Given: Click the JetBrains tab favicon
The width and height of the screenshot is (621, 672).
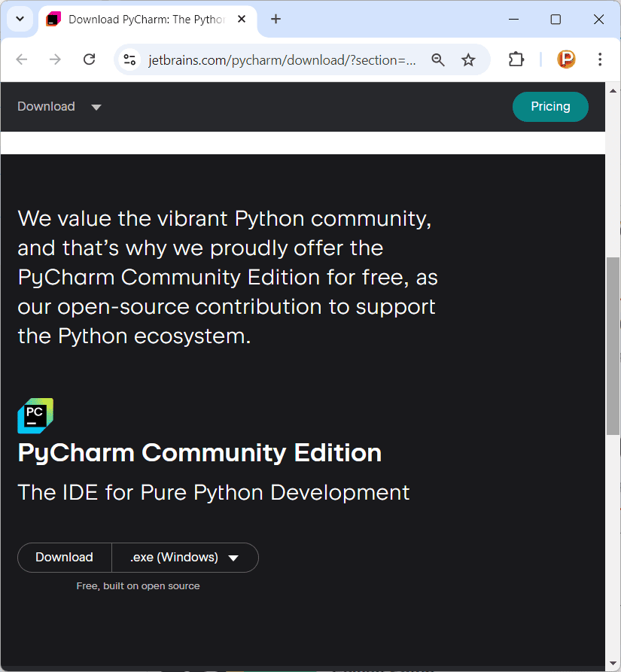Looking at the screenshot, I should pos(53,20).
